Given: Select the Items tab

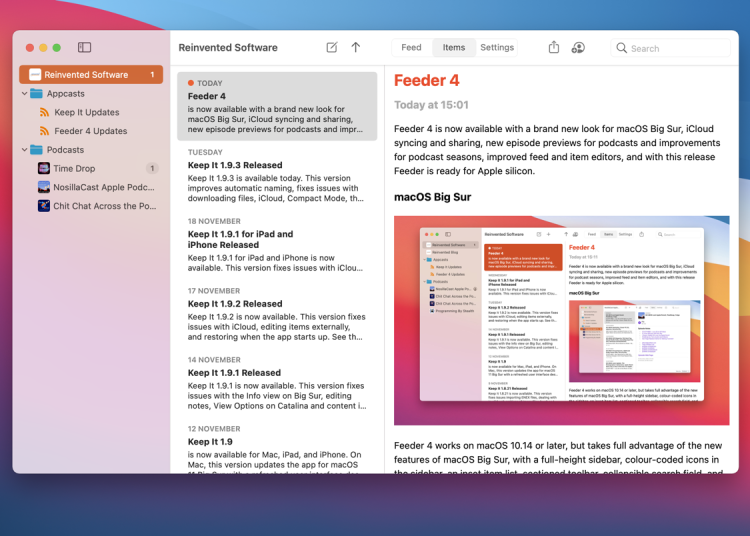Looking at the screenshot, I should 454,47.
